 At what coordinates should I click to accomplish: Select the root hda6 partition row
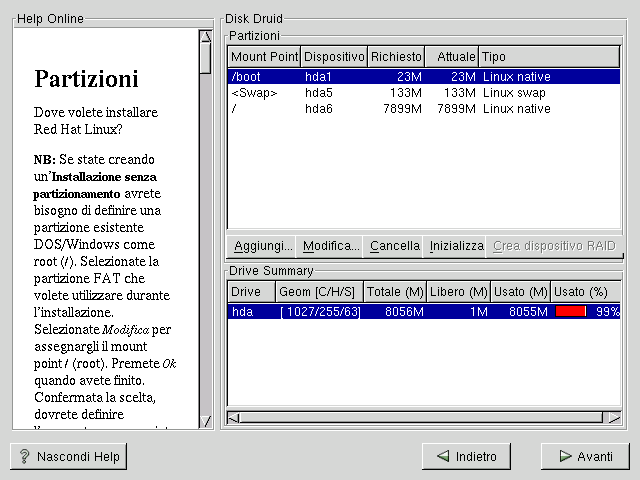pyautogui.click(x=423, y=108)
